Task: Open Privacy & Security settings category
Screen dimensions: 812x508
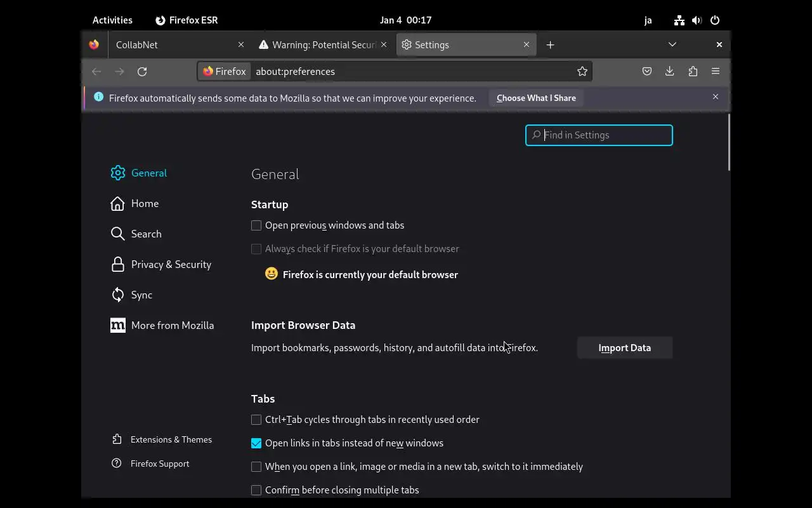Action: coord(171,265)
